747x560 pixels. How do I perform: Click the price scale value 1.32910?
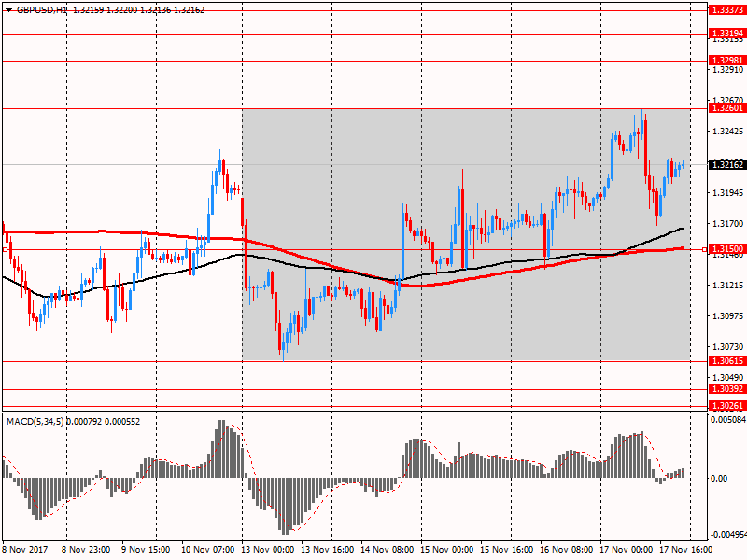click(x=728, y=69)
